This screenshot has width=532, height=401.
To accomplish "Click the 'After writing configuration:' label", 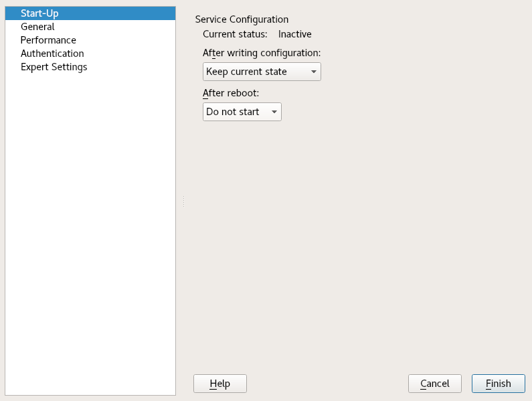I will [262, 52].
